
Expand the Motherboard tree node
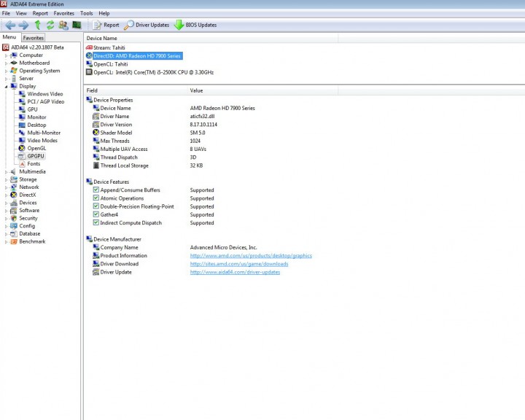click(x=6, y=63)
